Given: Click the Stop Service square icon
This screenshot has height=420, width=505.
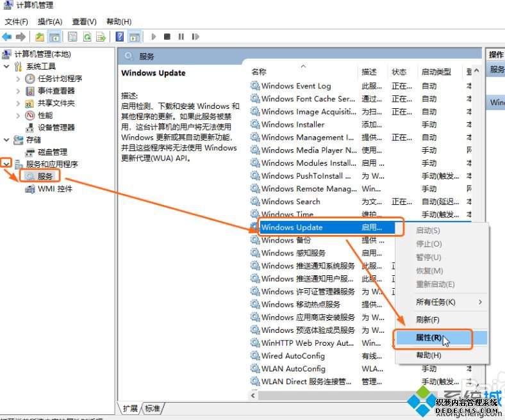Looking at the screenshot, I should (x=167, y=37).
